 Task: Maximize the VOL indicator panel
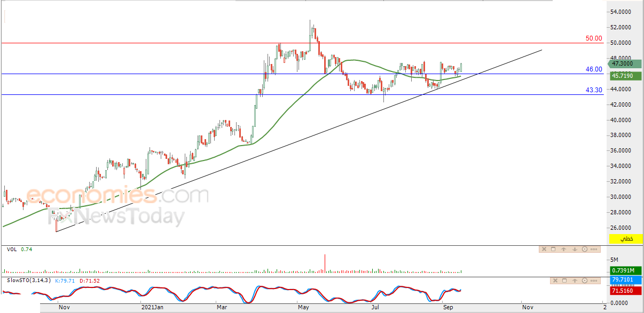coord(553,249)
